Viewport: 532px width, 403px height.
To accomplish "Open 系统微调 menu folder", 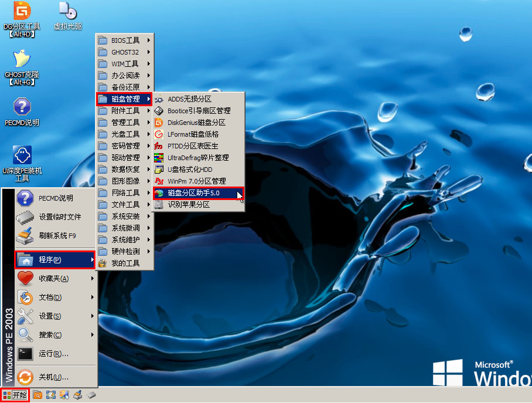I will tap(124, 228).
